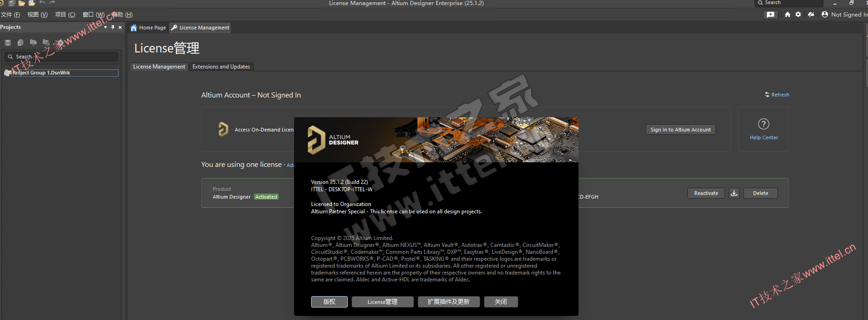
Task: Click the Delete license button
Action: [x=760, y=193]
